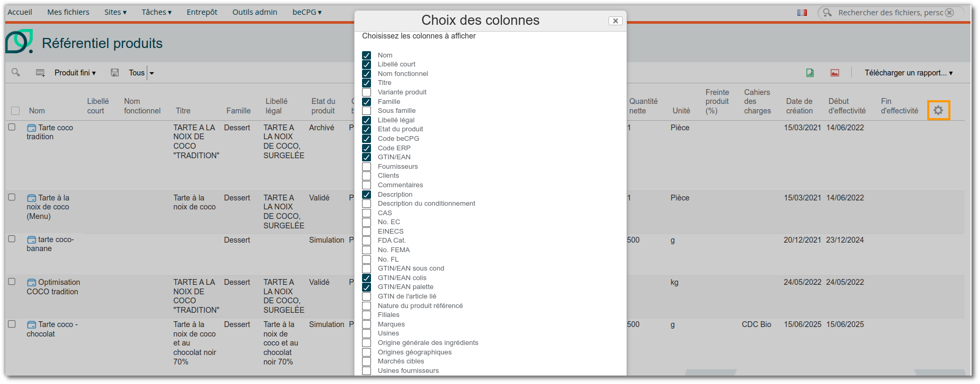Clear the search field with the X icon
980x384 pixels.
coord(949,13)
